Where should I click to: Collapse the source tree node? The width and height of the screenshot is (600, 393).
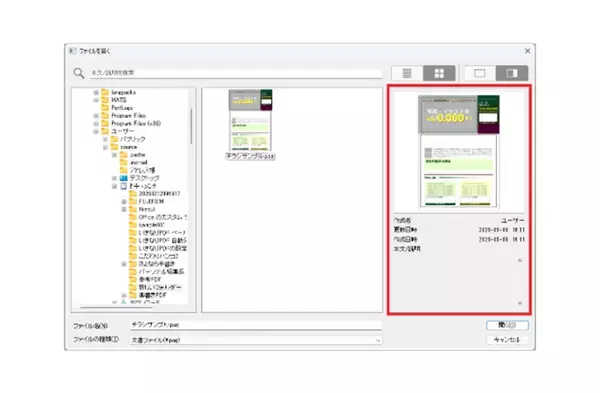click(105, 147)
